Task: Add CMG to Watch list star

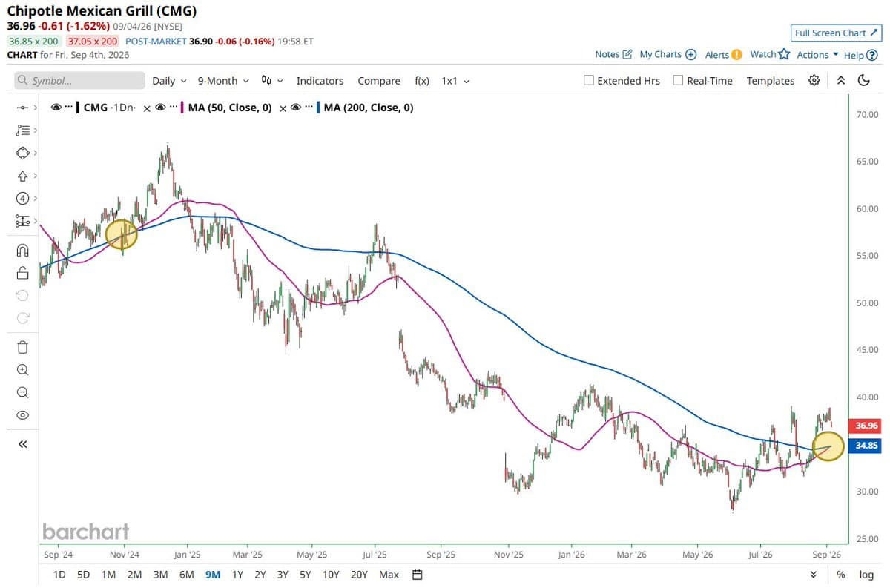Action: tap(784, 54)
